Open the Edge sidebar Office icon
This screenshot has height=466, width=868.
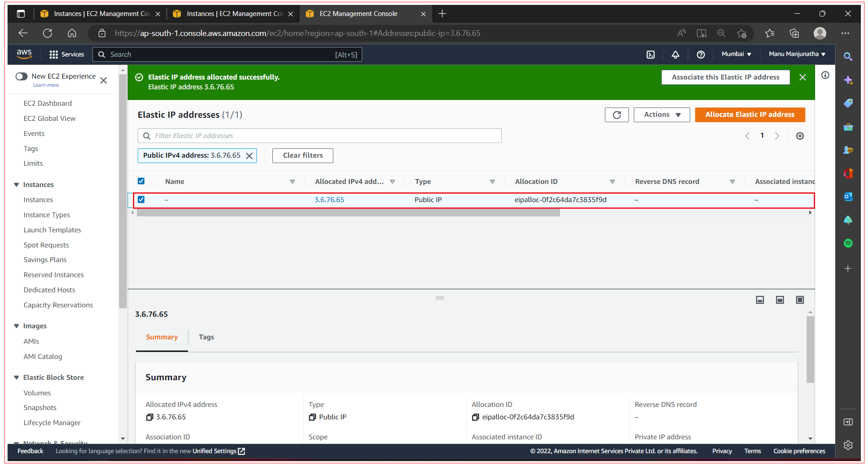click(x=848, y=173)
